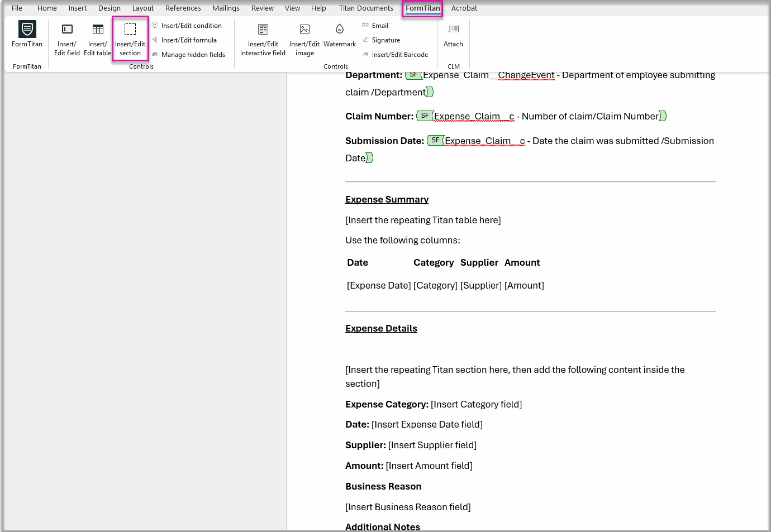Switch to the Mailings tab
Screen dimensions: 771x532
click(226, 8)
